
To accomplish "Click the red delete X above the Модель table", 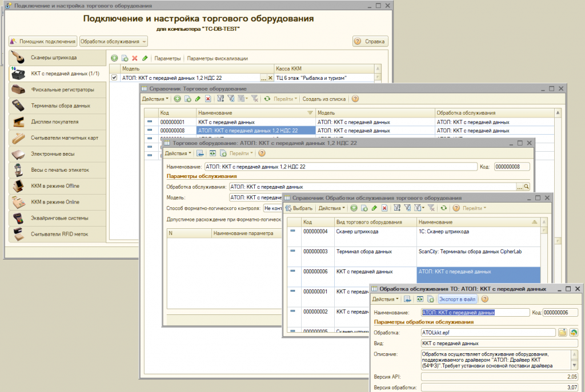I will tap(135, 58).
